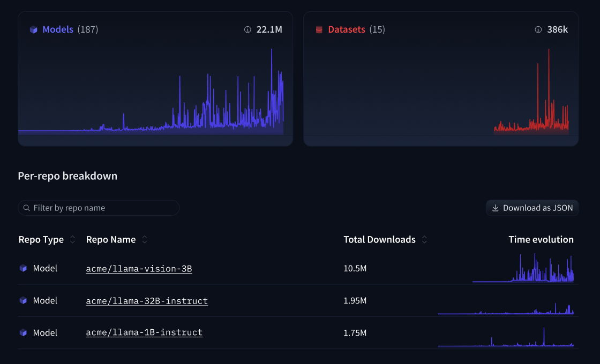Open the acme/llama-32B-instruct repository link
600x364 pixels.
click(147, 300)
